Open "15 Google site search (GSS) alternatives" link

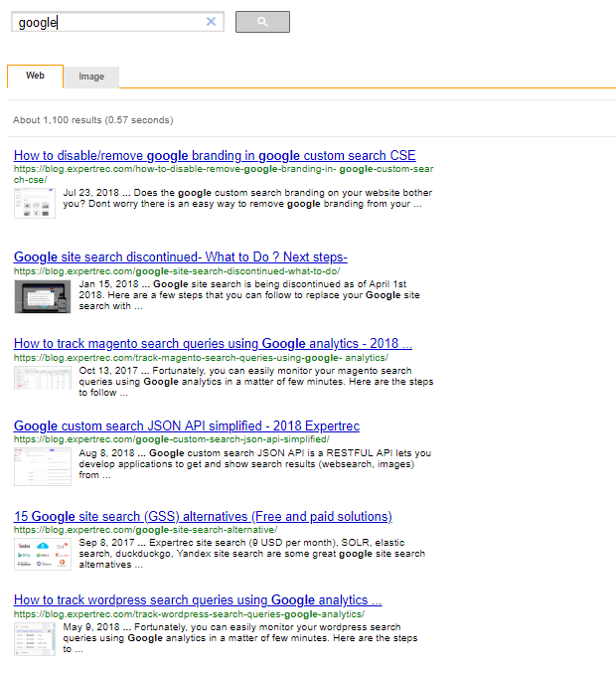pyautogui.click(x=203, y=516)
